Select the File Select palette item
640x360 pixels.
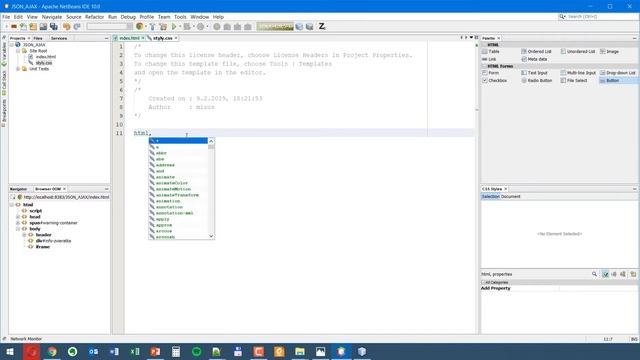(574, 80)
